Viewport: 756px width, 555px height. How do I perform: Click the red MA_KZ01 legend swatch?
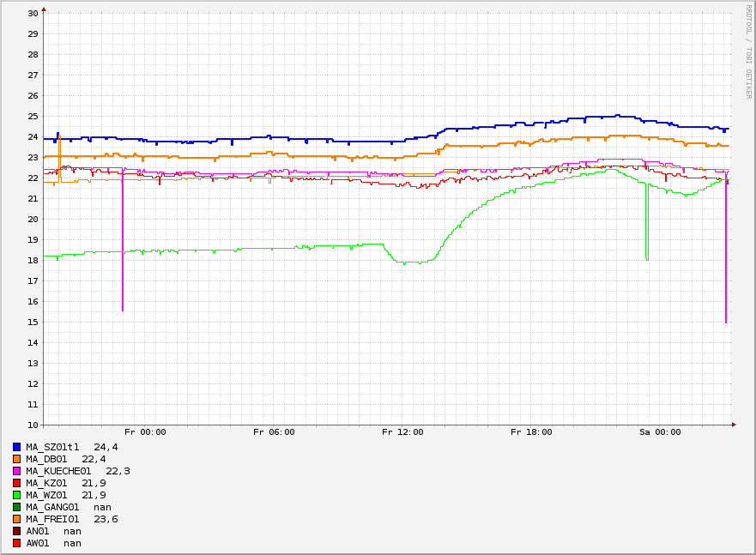click(17, 483)
